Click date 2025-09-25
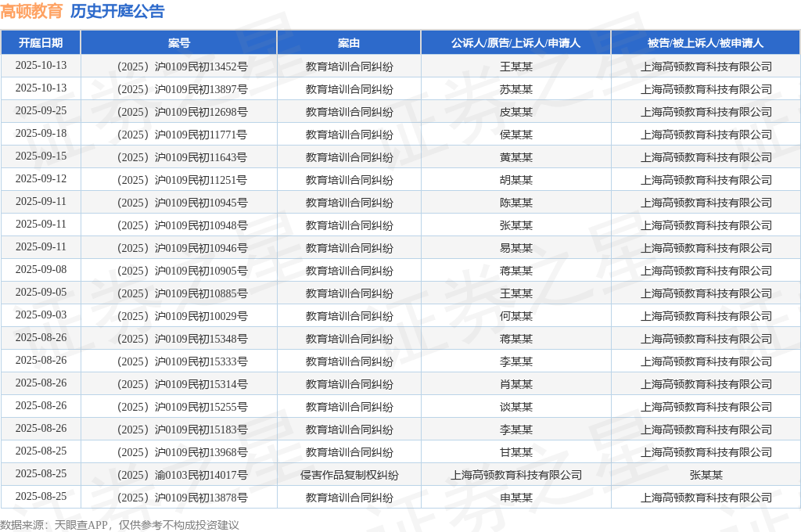The width and height of the screenshot is (801, 532). click(x=41, y=111)
